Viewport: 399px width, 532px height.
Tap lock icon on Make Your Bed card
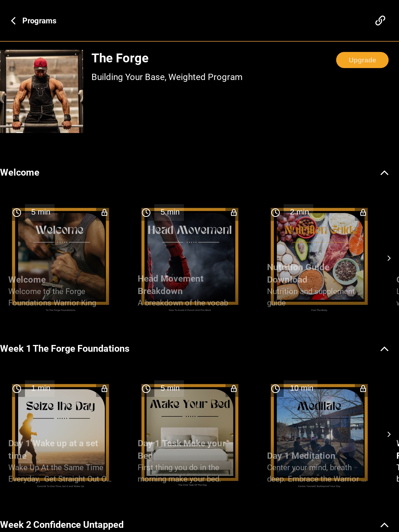click(x=234, y=389)
